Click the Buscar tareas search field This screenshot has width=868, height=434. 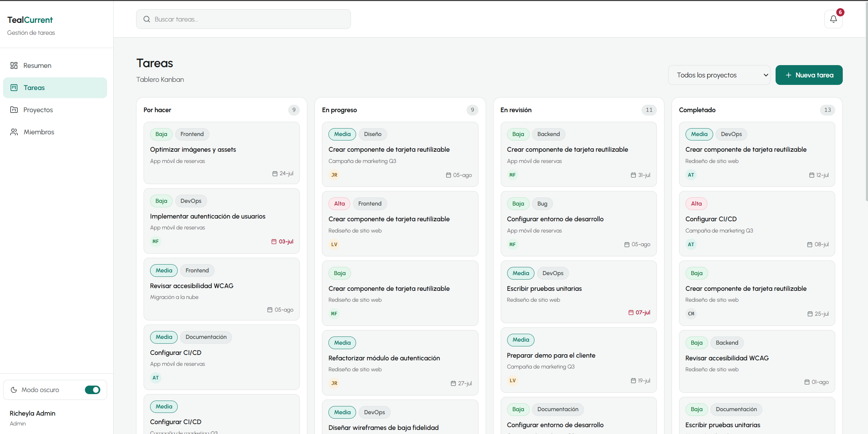243,19
